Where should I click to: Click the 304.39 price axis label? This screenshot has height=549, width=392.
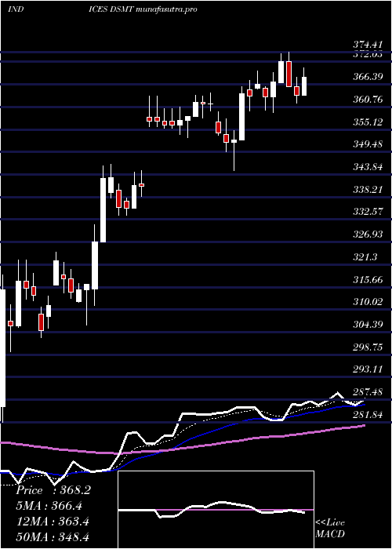point(367,325)
